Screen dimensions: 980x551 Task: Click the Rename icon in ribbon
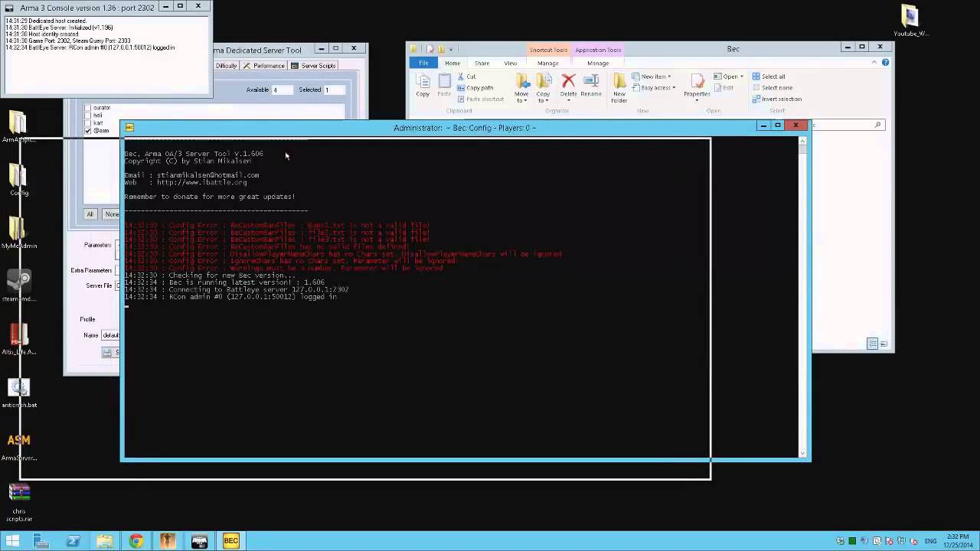pyautogui.click(x=591, y=85)
